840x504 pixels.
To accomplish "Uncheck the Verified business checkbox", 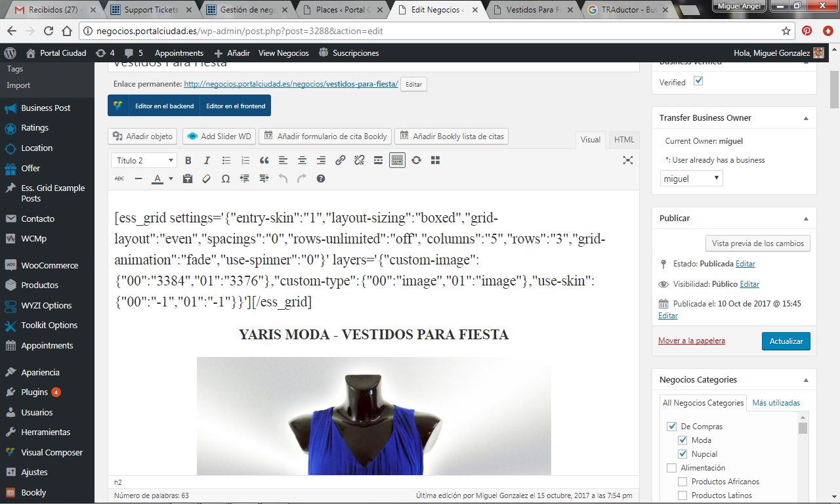I will (x=698, y=81).
